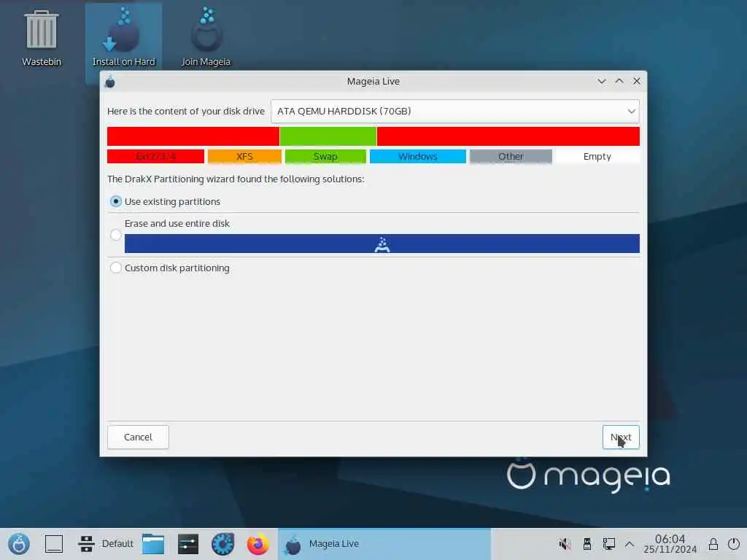Click the Show Desktop taskbar icon
Viewport: 747px width, 560px height.
(x=54, y=544)
